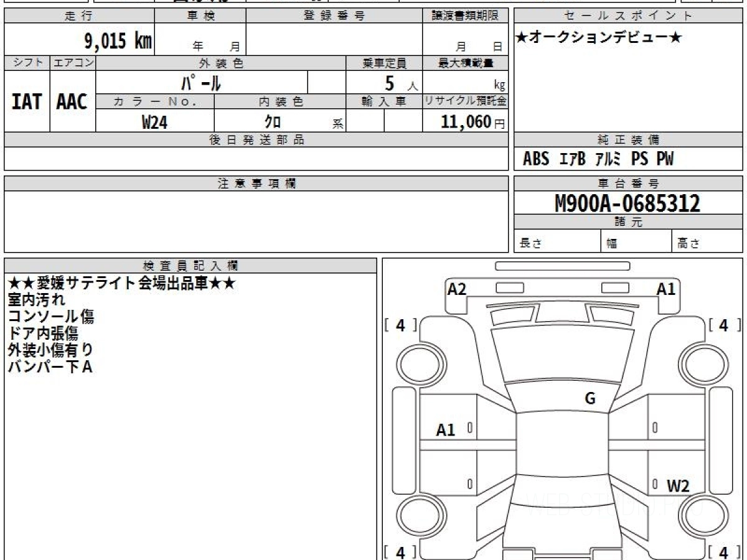Select the 車台番号 heading
Image resolution: width=747 pixels, height=560 pixels.
628,184
